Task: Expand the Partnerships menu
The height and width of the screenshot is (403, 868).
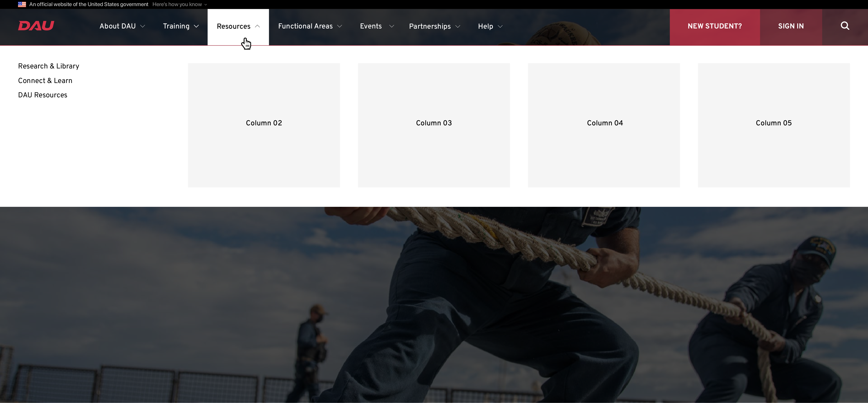Action: [434, 26]
